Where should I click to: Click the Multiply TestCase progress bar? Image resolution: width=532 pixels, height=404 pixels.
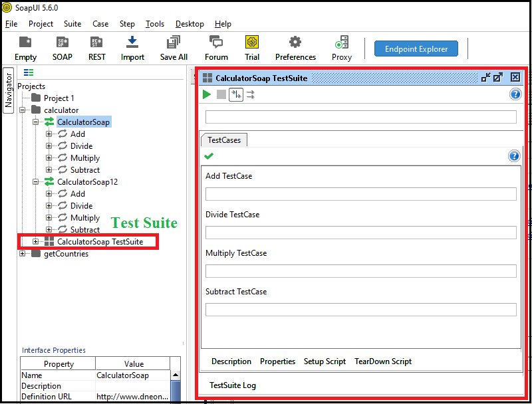point(360,271)
